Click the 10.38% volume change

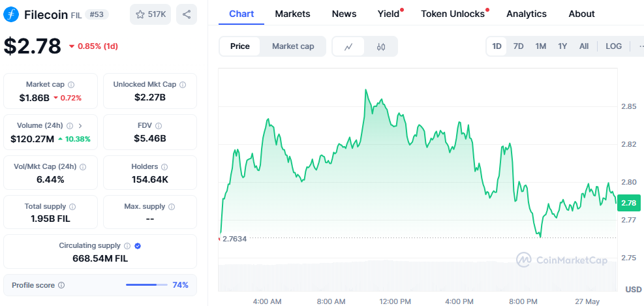click(x=74, y=139)
